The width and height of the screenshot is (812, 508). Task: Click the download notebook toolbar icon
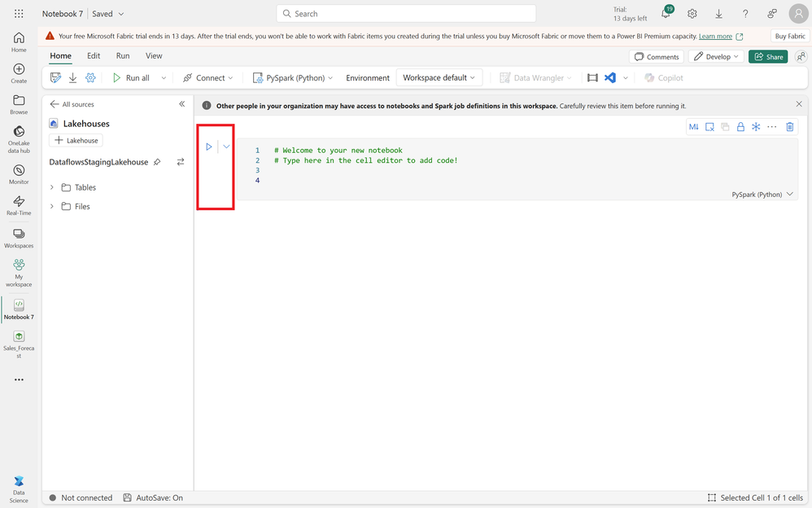tap(73, 78)
